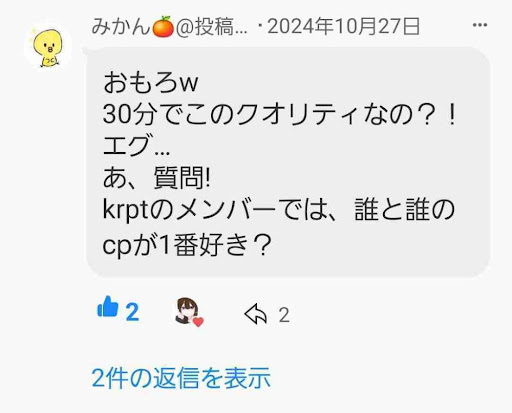
Task: Open みかん commenter's profile name
Action: [121, 27]
